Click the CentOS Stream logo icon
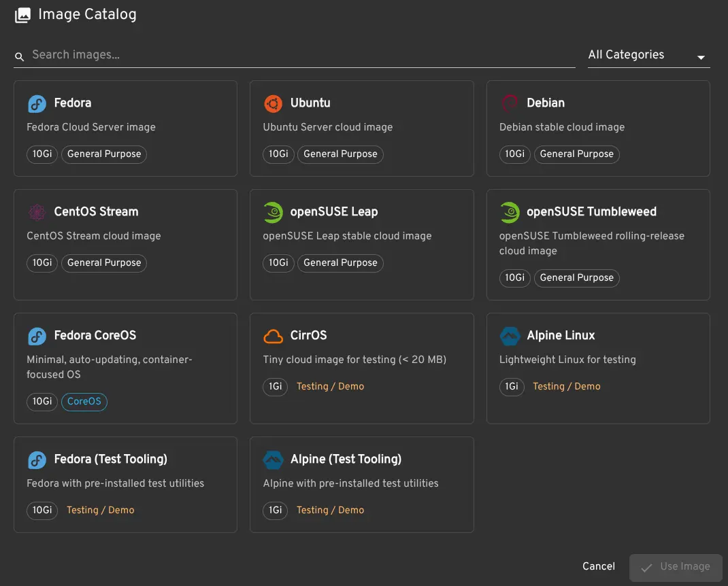Viewport: 728px width, 586px height. [37, 213]
